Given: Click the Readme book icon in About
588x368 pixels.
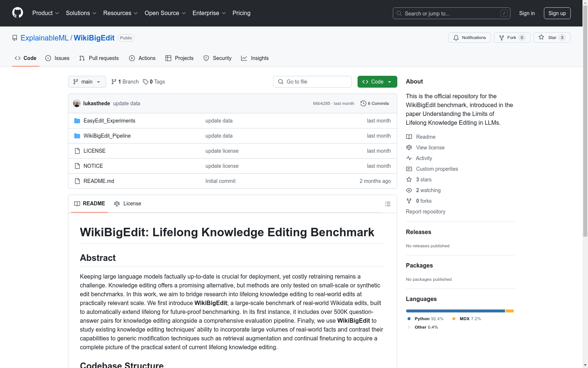Looking at the screenshot, I should pyautogui.click(x=409, y=137).
